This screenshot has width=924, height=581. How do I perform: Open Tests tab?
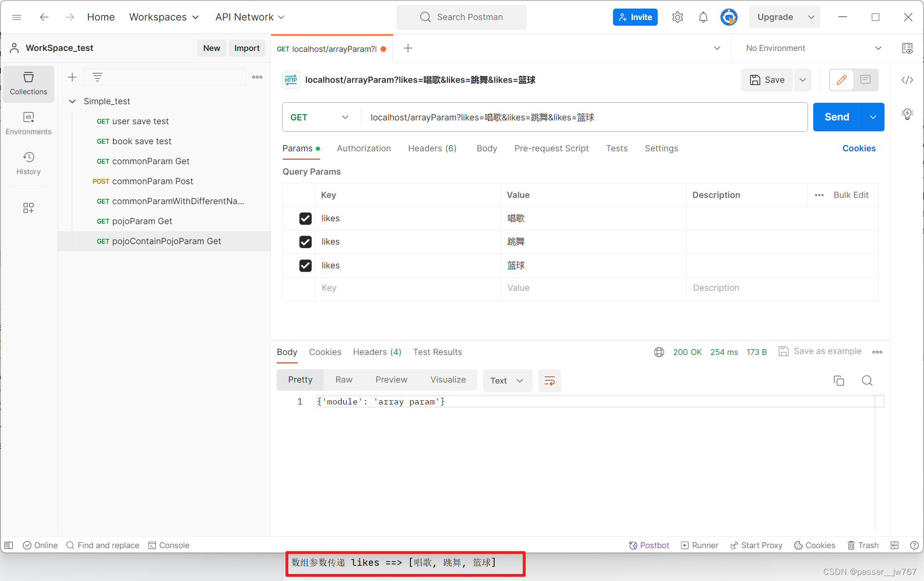tap(617, 148)
